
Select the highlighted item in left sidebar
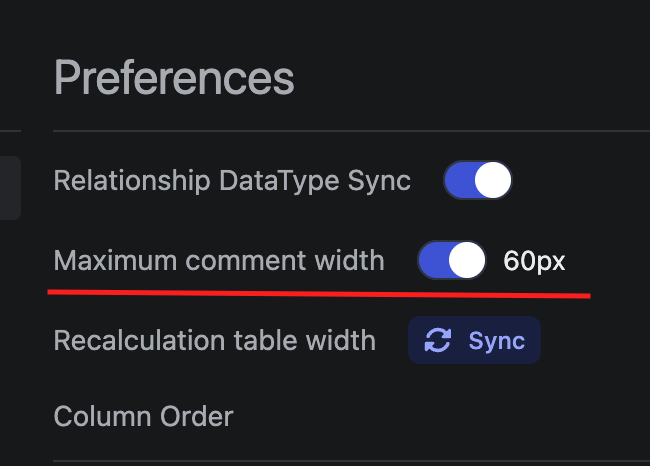(9, 187)
